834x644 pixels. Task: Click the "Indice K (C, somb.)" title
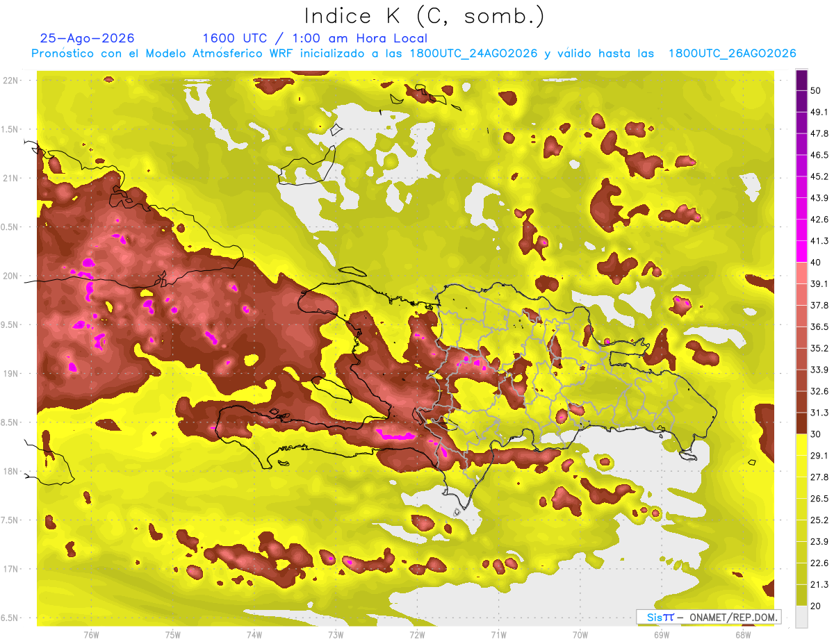(x=425, y=17)
